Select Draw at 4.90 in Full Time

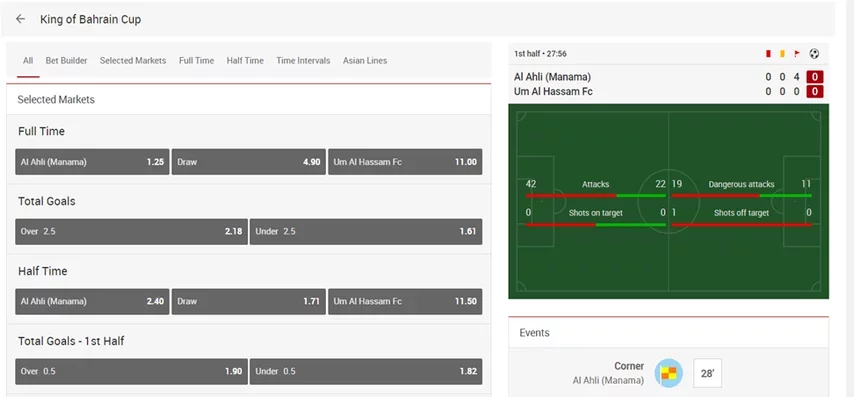point(248,162)
